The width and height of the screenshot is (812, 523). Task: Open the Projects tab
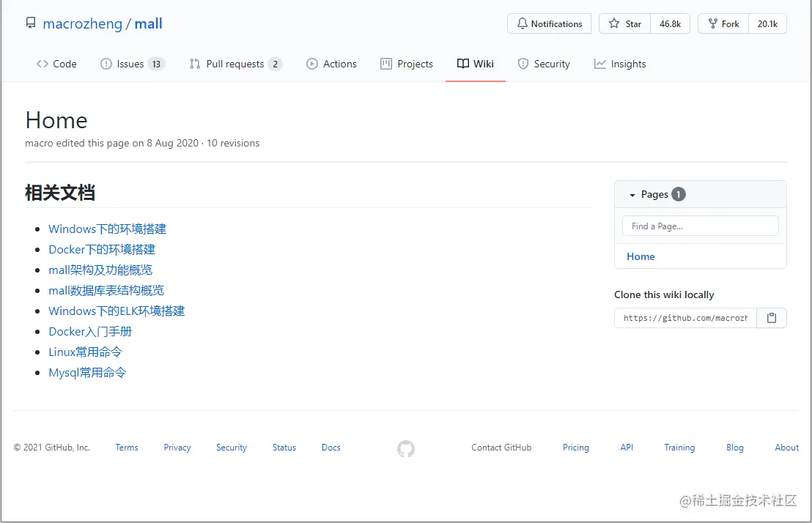[407, 64]
